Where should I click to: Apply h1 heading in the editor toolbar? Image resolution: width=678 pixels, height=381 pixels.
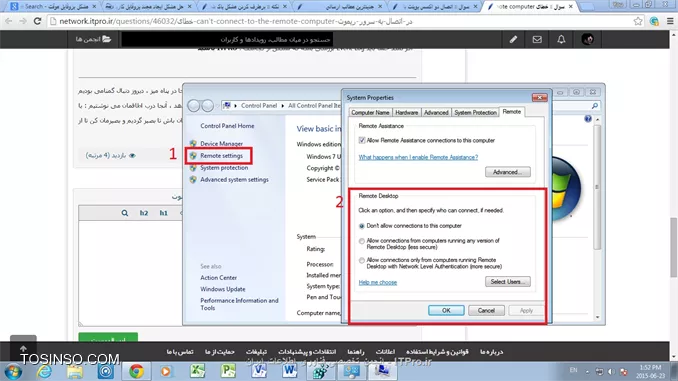coord(163,213)
